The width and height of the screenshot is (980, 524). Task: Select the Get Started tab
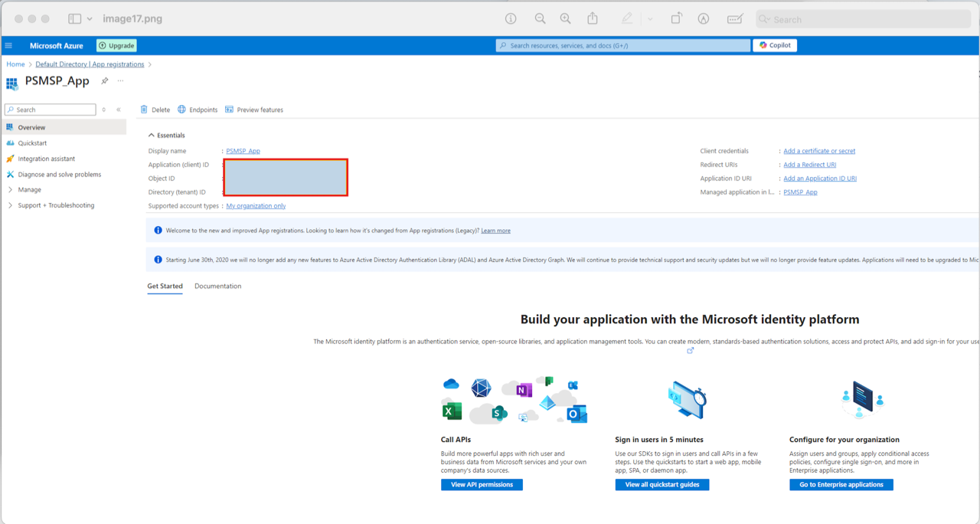pyautogui.click(x=165, y=287)
